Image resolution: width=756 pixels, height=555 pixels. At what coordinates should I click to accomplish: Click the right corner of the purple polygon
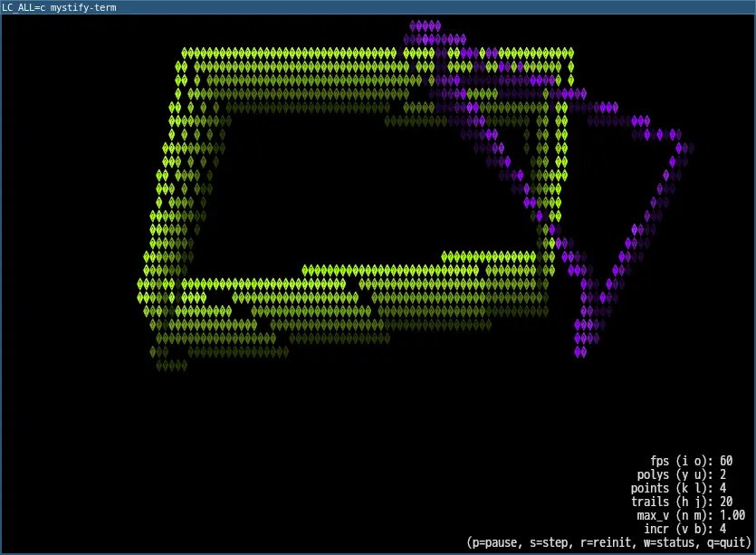687,148
